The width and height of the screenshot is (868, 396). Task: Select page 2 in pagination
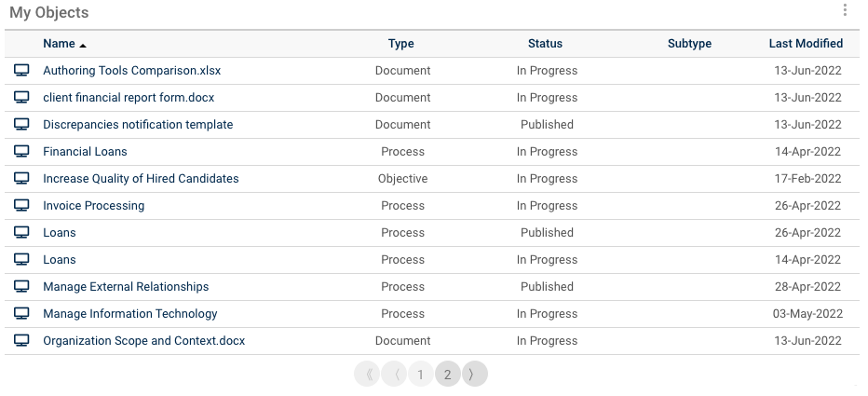(x=448, y=375)
